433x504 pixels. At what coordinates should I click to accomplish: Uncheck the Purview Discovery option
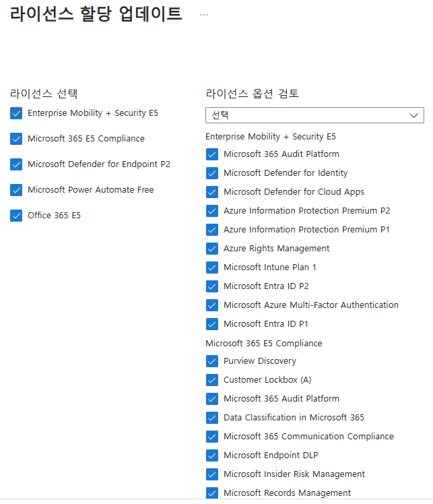coord(212,361)
